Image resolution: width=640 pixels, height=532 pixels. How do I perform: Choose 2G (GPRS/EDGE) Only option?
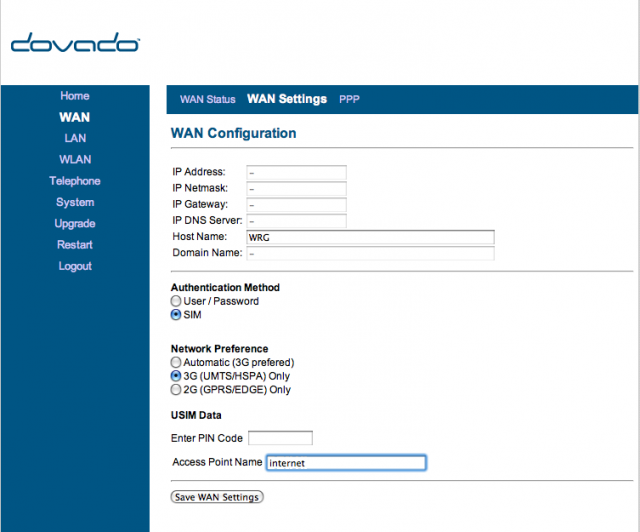tap(176, 390)
